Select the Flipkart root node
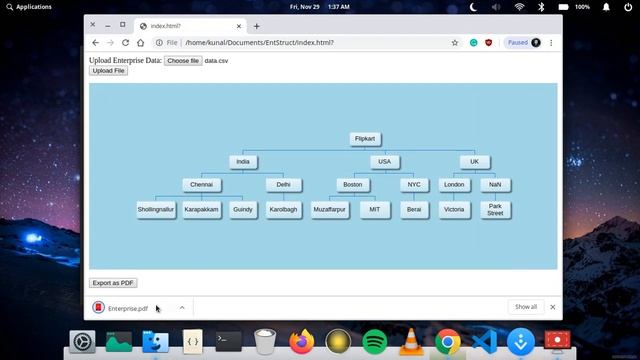The image size is (640, 360). click(x=365, y=139)
